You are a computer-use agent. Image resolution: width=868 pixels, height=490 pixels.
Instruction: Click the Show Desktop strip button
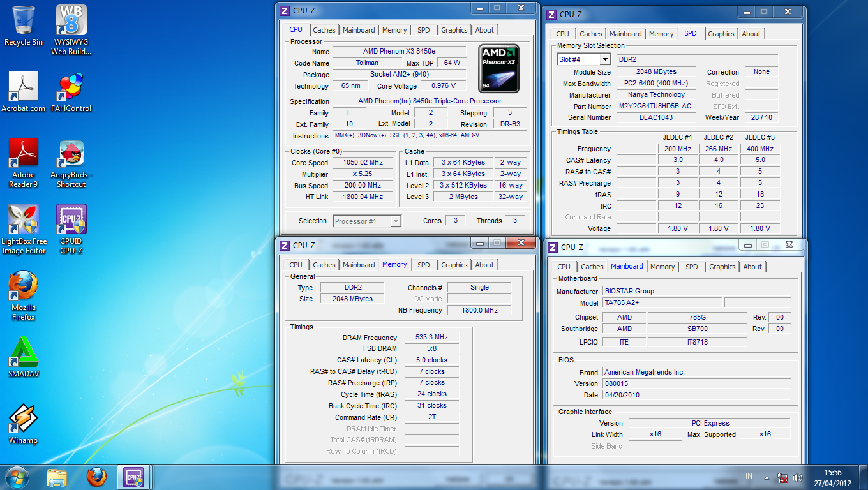pos(863,477)
